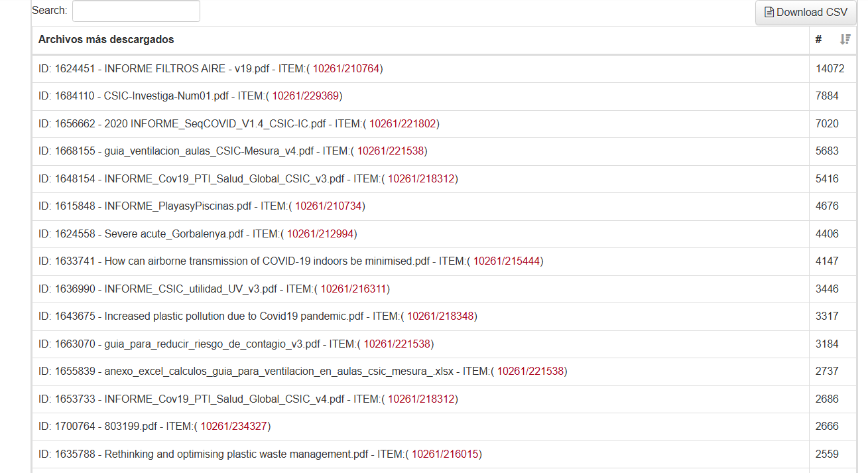Open link 10261/221538 in reducir_riesgo row
The width and height of the screenshot is (868, 473).
tap(396, 344)
